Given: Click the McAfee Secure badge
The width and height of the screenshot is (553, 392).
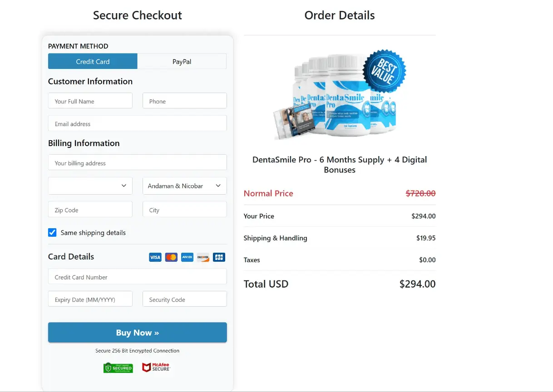Looking at the screenshot, I should pyautogui.click(x=156, y=367).
